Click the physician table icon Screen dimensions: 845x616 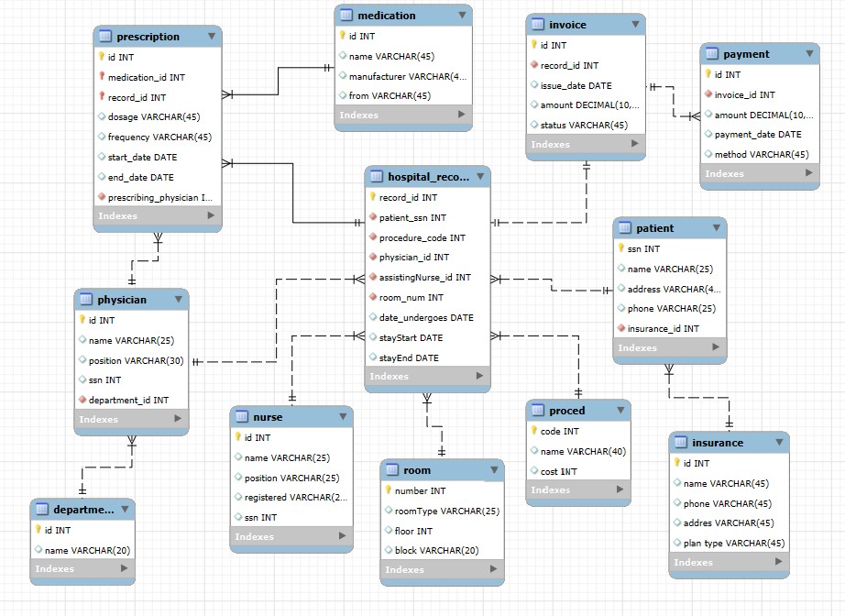(86, 300)
